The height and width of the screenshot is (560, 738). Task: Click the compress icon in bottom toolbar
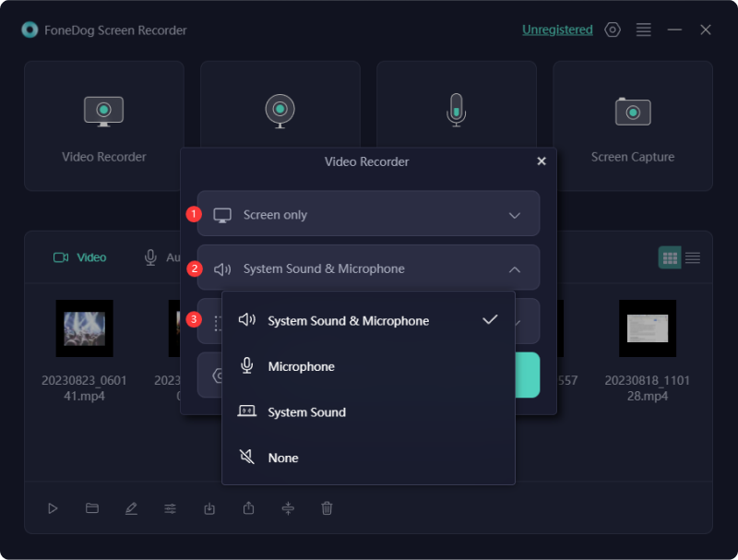point(288,508)
